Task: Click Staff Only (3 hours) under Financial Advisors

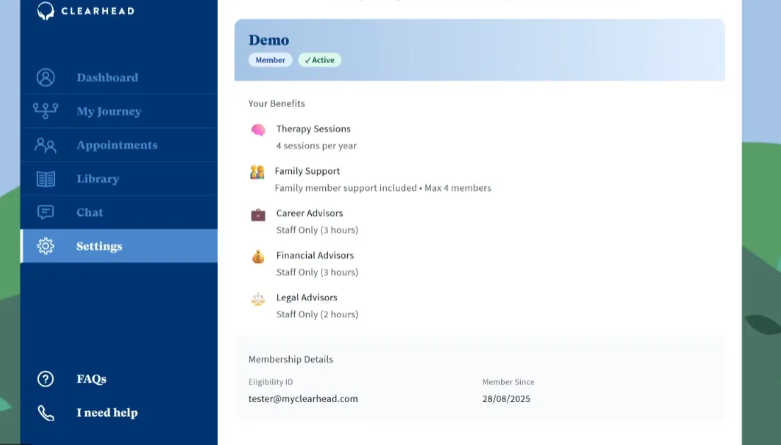Action: point(317,272)
